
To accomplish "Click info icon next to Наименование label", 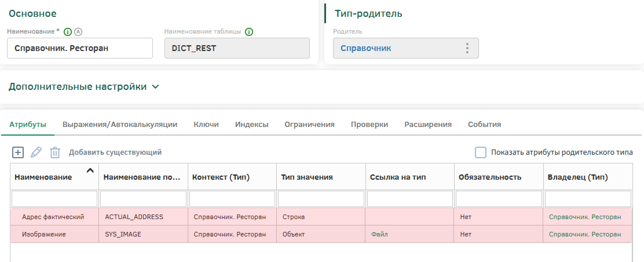I will pos(67,32).
